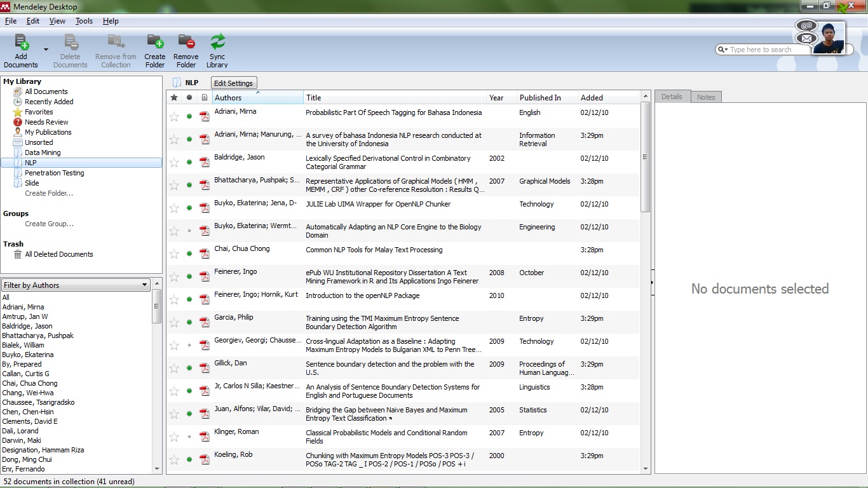Click the Create Group... link
This screenshot has width=868, height=488.
(49, 224)
